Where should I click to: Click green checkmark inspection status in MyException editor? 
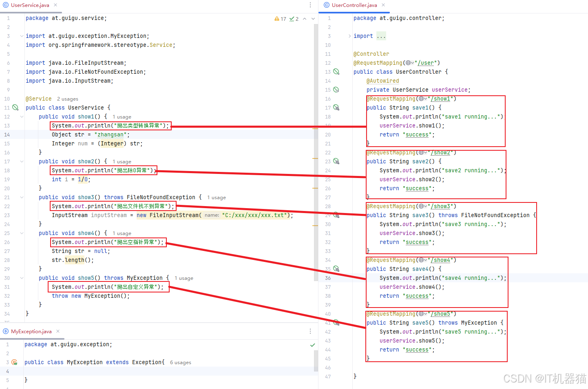(x=312, y=345)
